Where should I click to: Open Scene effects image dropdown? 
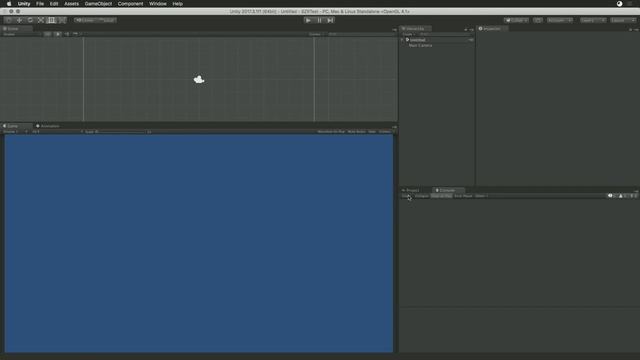click(77, 34)
